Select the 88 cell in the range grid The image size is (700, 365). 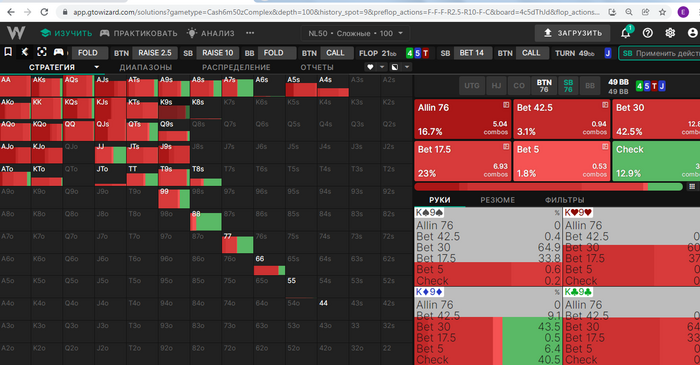[206, 220]
